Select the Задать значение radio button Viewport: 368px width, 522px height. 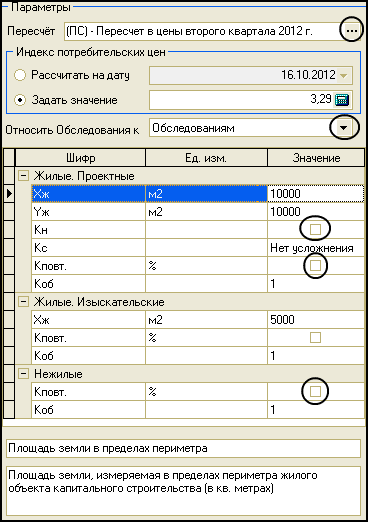point(20,100)
